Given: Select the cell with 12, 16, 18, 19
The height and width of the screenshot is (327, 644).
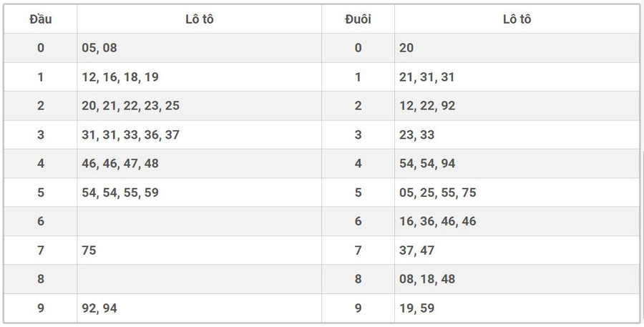Looking at the screenshot, I should coord(120,77).
